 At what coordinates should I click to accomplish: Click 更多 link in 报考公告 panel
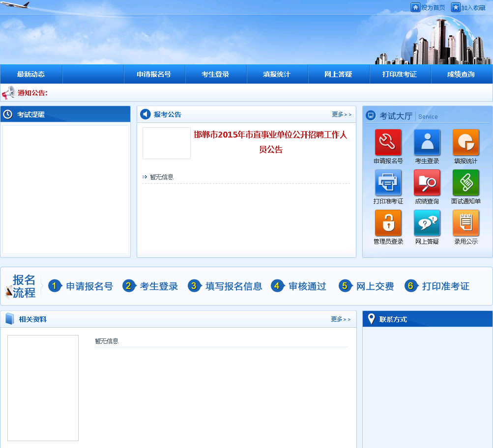coord(342,114)
